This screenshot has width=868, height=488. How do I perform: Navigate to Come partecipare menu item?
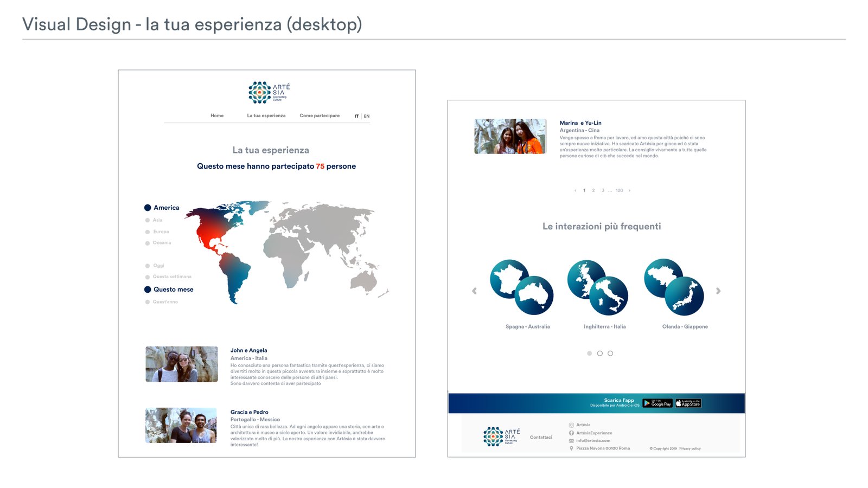click(320, 115)
